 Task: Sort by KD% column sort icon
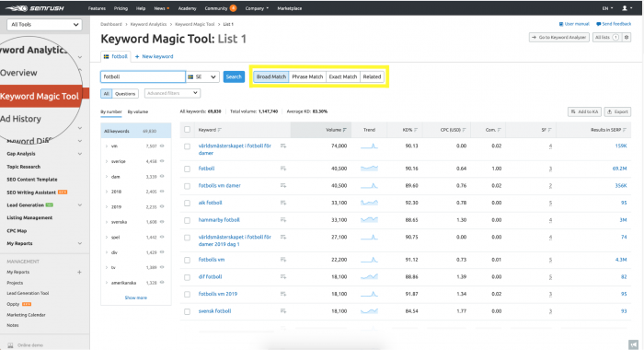coord(416,130)
